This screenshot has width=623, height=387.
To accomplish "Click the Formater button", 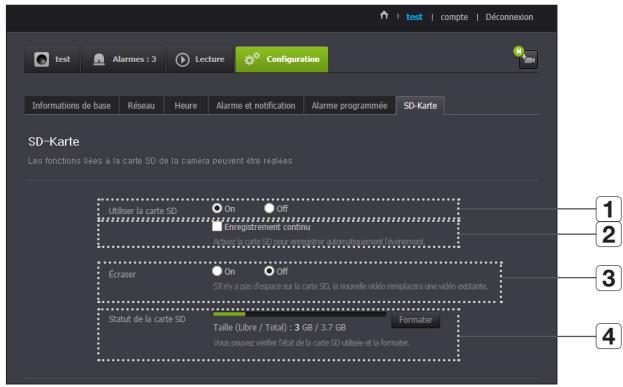I will click(x=415, y=320).
